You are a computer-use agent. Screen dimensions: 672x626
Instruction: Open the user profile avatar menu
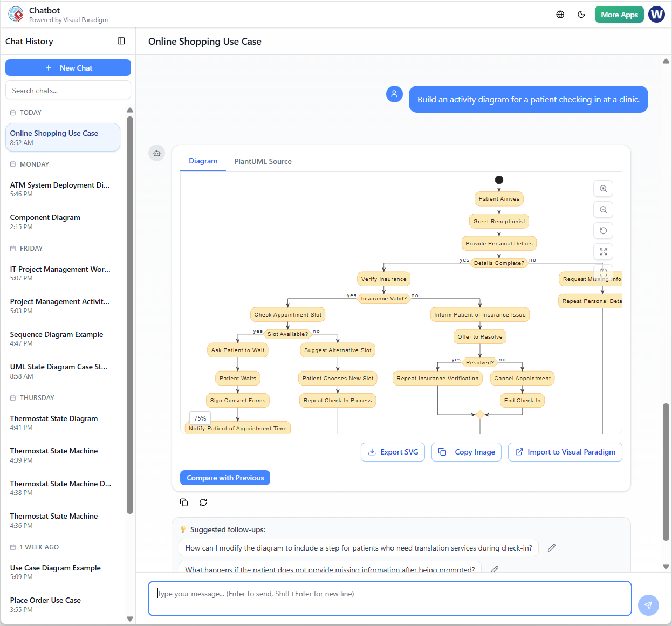coord(656,15)
